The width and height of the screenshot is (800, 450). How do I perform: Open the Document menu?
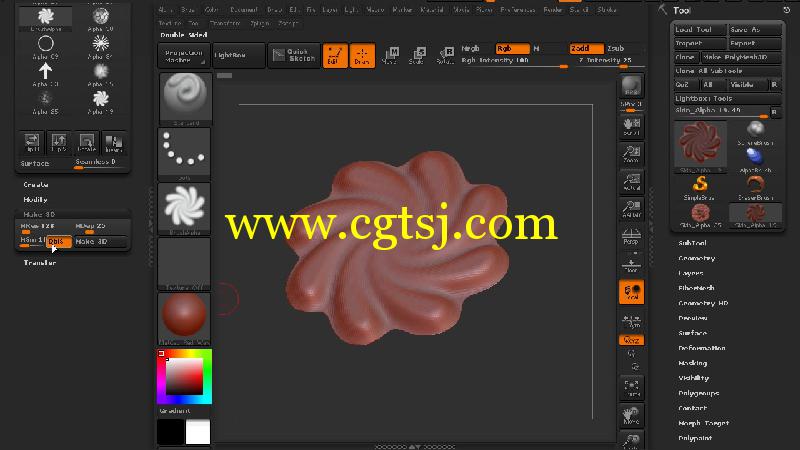244,10
